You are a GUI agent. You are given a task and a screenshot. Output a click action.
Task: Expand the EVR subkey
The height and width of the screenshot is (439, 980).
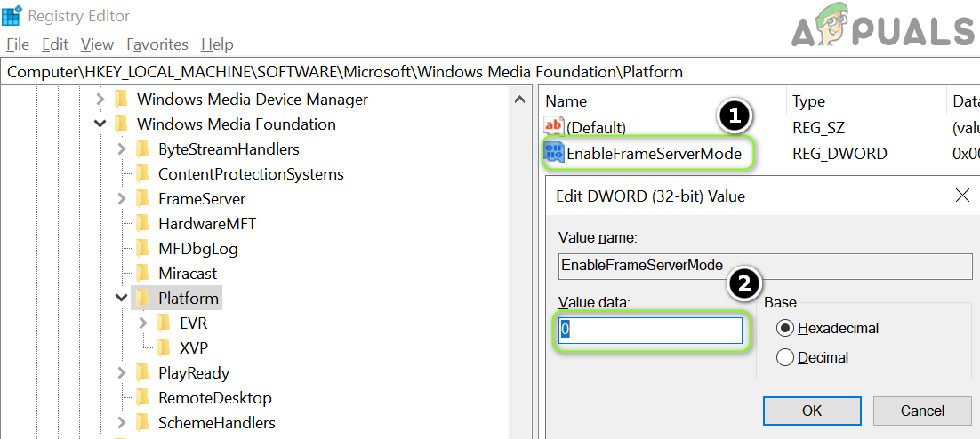click(143, 323)
